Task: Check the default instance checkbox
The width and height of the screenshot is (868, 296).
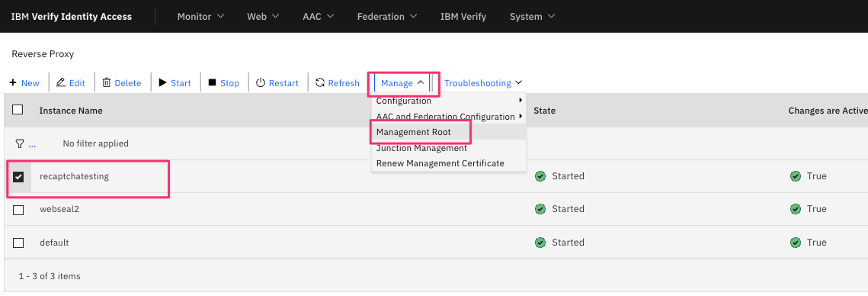Action: (x=18, y=243)
